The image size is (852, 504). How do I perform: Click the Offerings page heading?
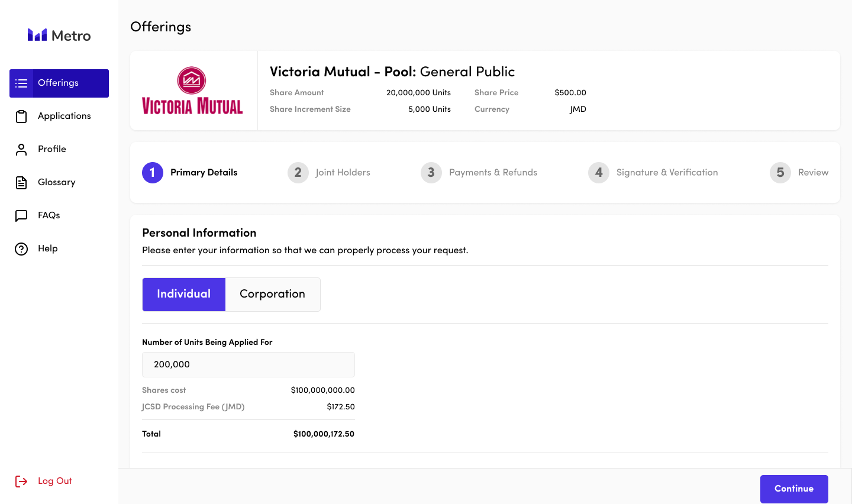pyautogui.click(x=161, y=27)
